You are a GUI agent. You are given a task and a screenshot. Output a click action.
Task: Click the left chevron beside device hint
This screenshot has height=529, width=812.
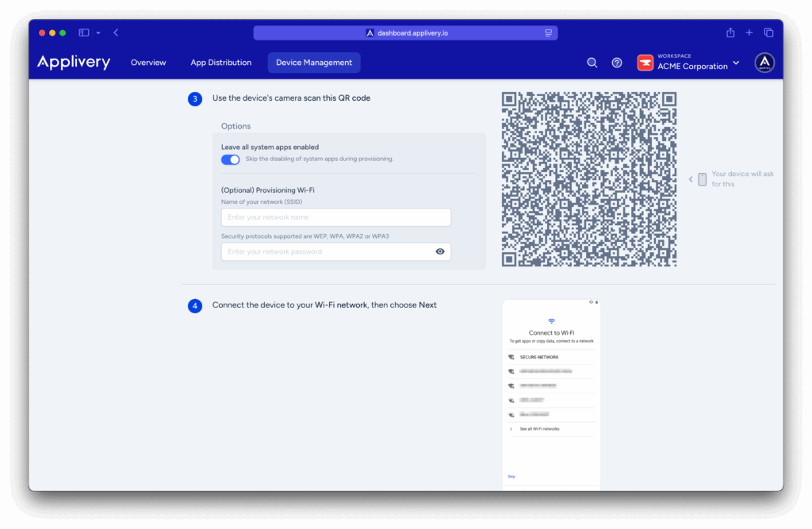[691, 179]
